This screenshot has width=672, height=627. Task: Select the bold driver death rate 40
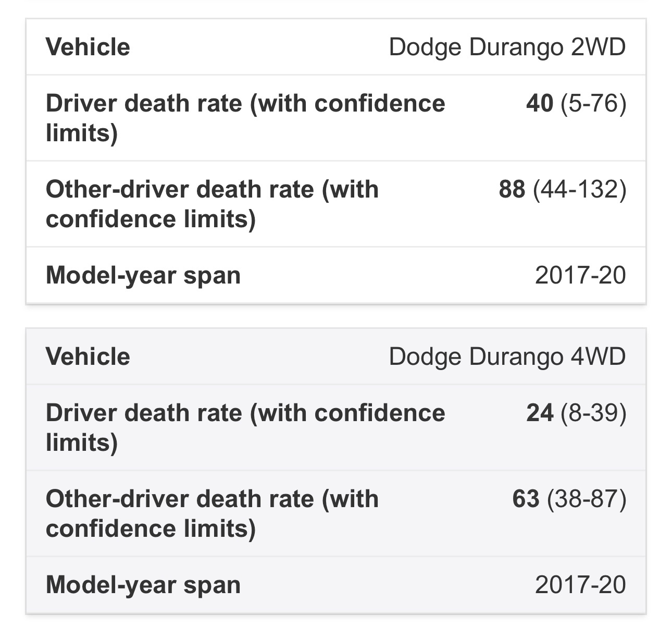(539, 103)
